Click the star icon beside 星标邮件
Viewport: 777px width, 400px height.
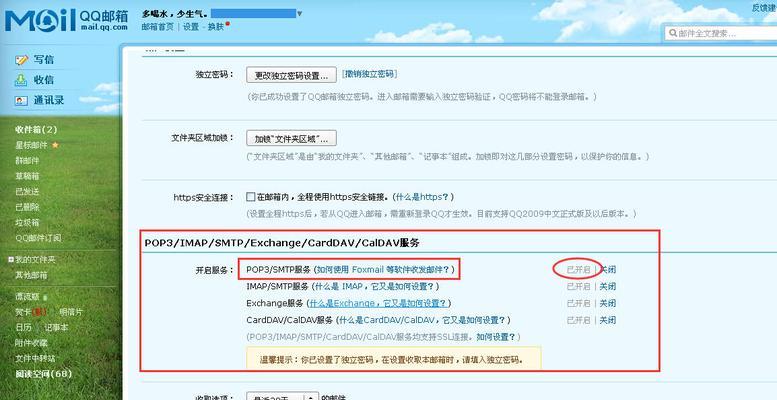[56, 145]
